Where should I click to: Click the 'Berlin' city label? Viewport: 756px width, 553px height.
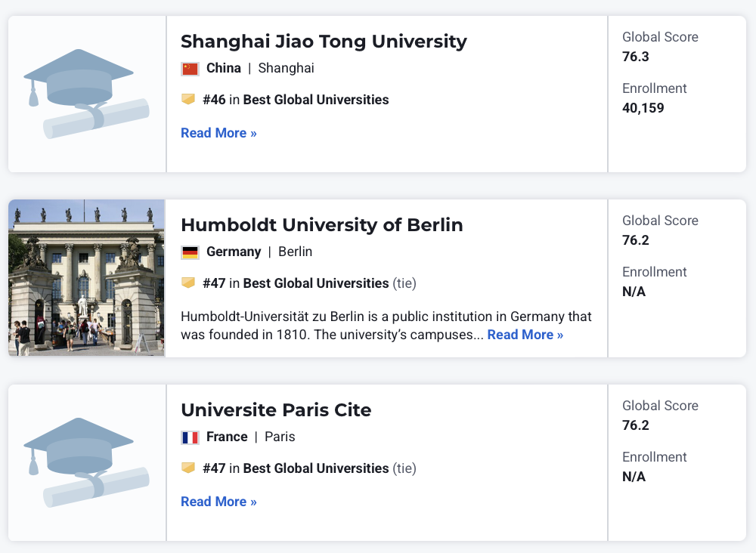point(295,252)
